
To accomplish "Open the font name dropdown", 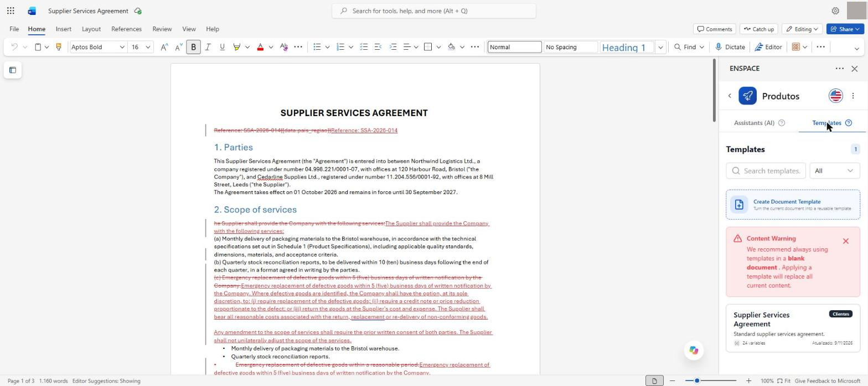I will (122, 47).
